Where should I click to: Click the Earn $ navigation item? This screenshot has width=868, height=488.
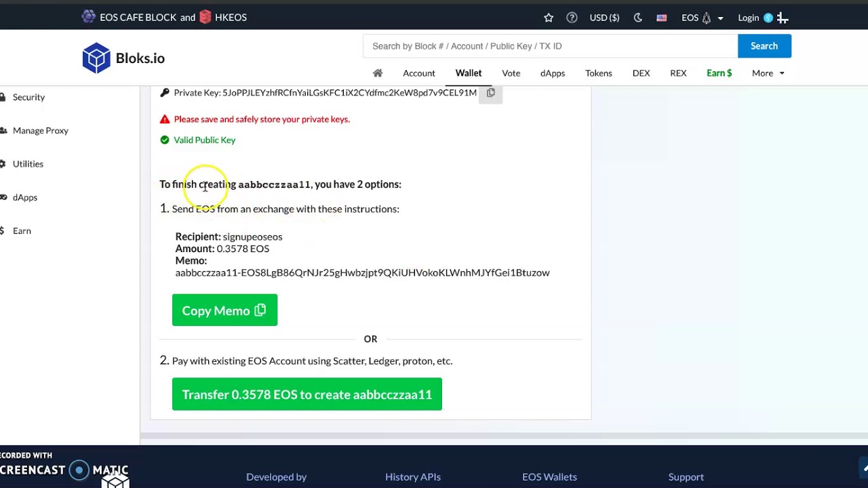719,73
